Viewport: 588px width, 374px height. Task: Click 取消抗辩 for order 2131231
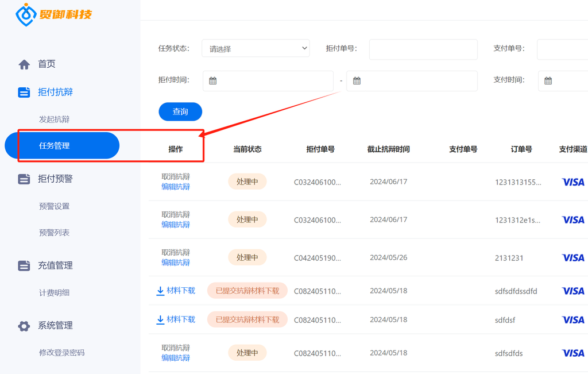click(x=176, y=252)
